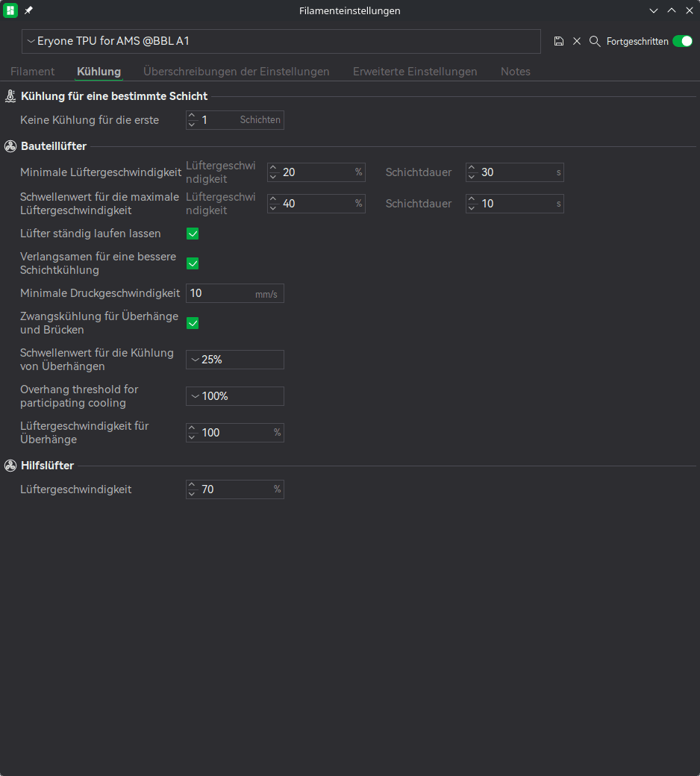Click the overhang fan speed field showing 100
The width and height of the screenshot is (700, 776).
coord(234,433)
